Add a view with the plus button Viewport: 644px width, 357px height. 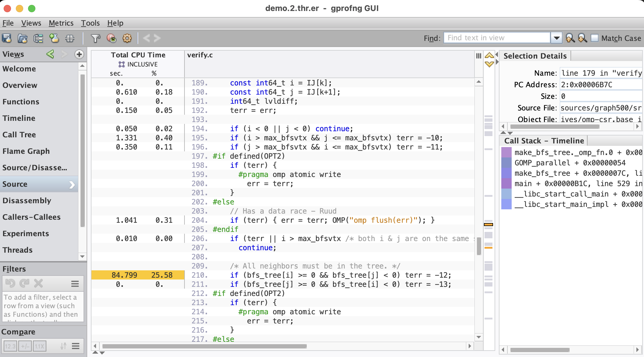point(79,54)
